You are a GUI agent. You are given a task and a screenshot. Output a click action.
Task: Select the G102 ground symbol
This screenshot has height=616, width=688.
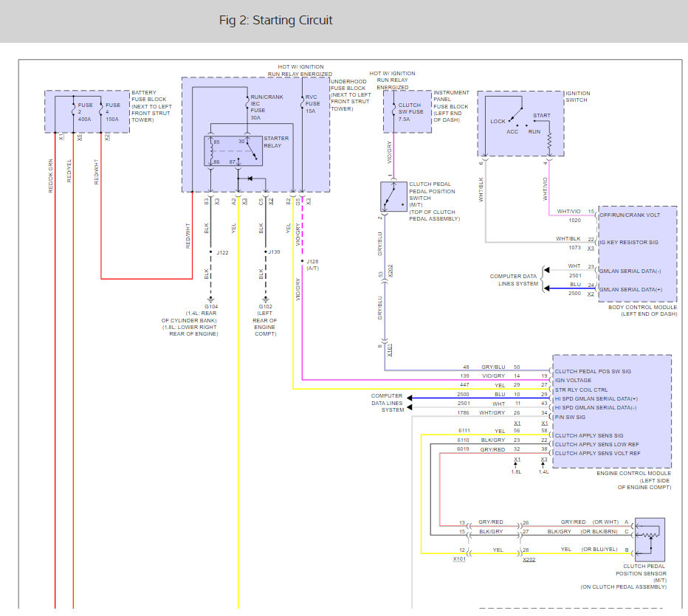point(266,300)
